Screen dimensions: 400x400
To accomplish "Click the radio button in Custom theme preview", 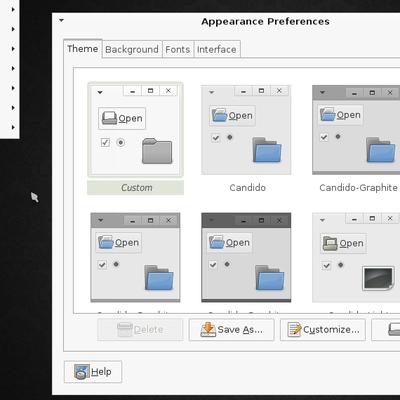I will [x=121, y=143].
